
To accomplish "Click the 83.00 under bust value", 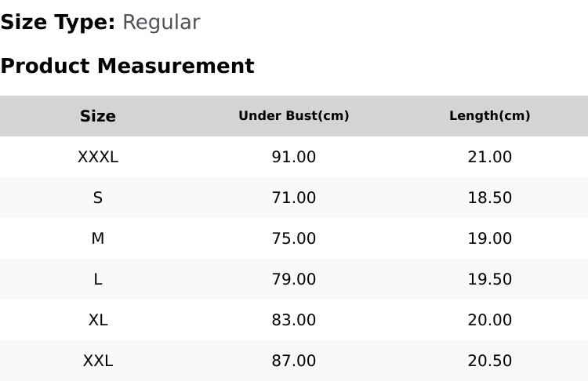I will coord(294,321).
